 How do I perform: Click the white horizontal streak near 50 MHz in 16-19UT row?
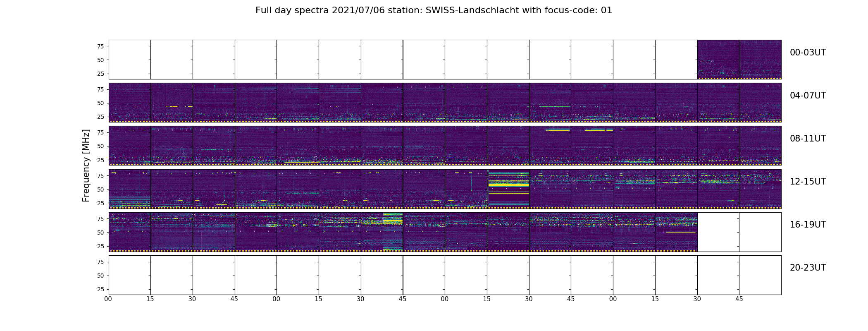pyautogui.click(x=680, y=232)
